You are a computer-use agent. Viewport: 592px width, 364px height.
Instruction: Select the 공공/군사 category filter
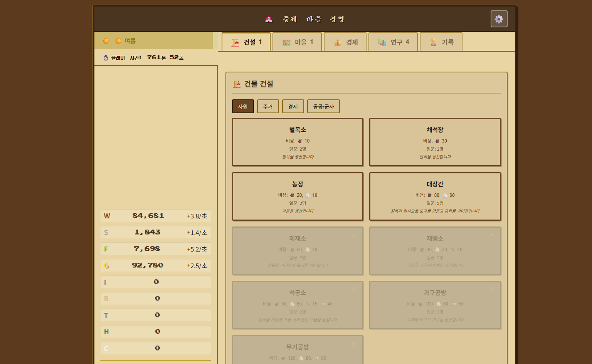323,106
